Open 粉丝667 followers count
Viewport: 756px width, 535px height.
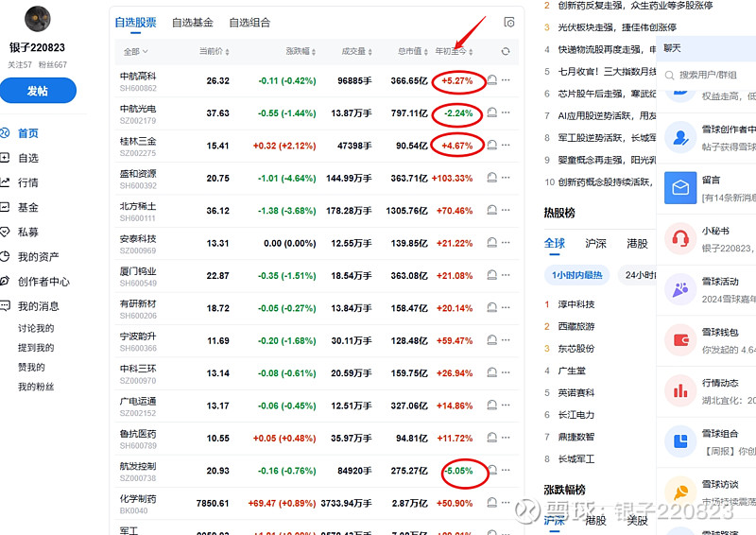point(53,64)
